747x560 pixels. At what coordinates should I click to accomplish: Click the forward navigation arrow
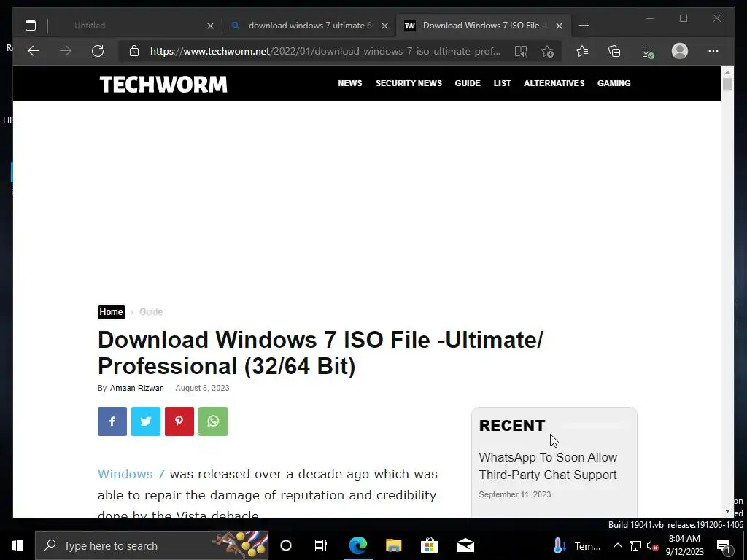pos(66,51)
